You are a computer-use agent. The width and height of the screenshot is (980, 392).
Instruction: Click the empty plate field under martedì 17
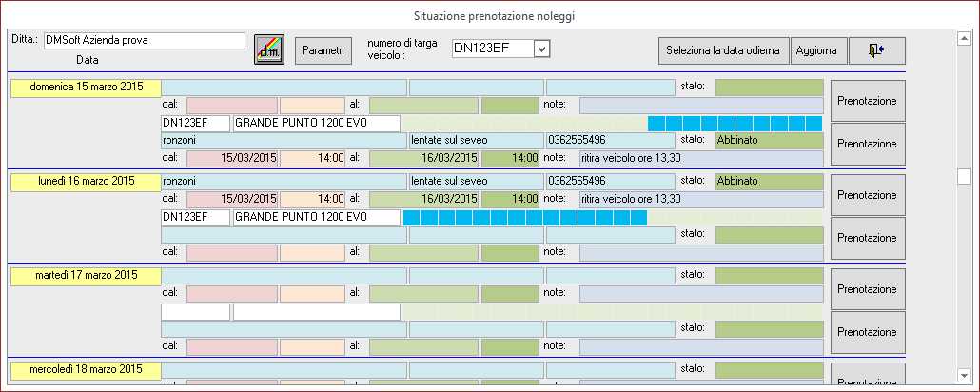[x=196, y=312]
